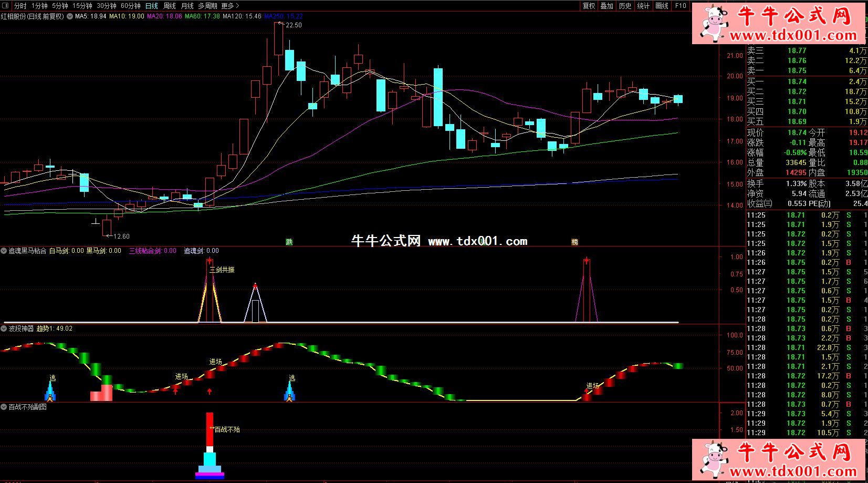
Task: Toggle the side panel icon at top-left
Action: [x=5, y=6]
